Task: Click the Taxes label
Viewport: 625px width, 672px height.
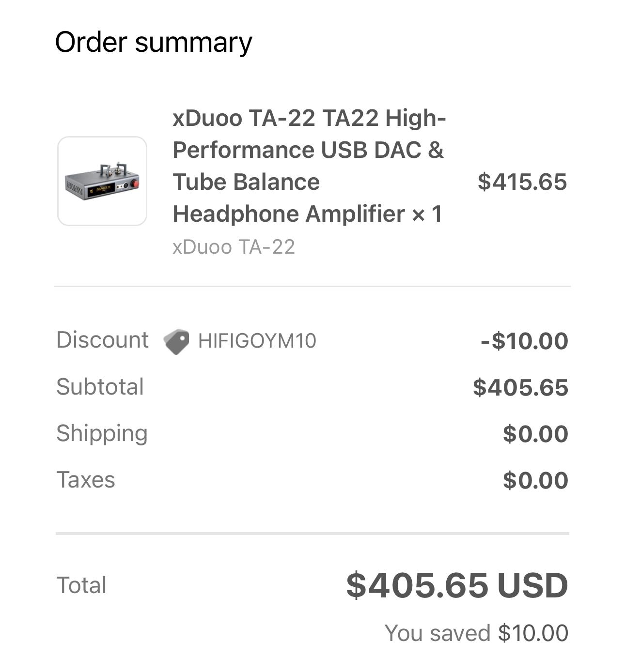Action: [x=86, y=480]
